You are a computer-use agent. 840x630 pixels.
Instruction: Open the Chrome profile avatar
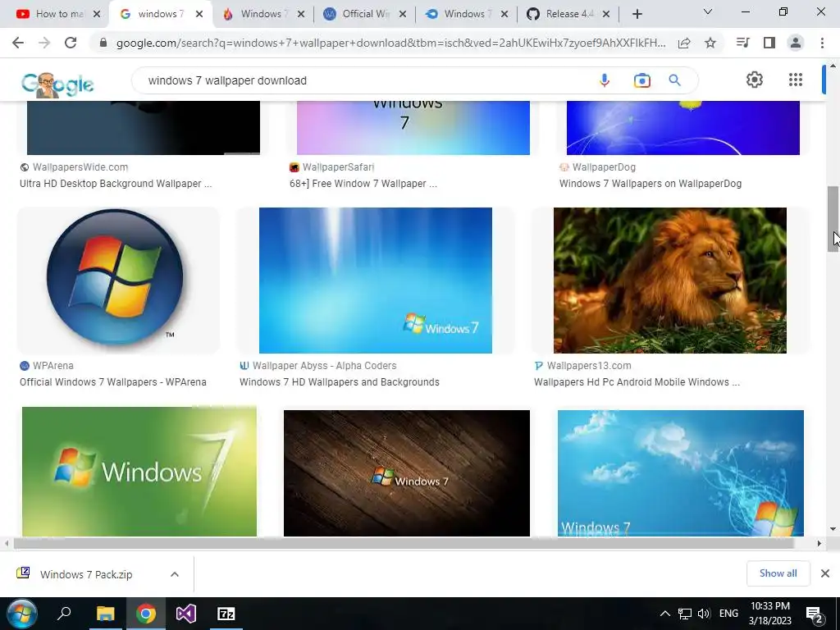796,43
